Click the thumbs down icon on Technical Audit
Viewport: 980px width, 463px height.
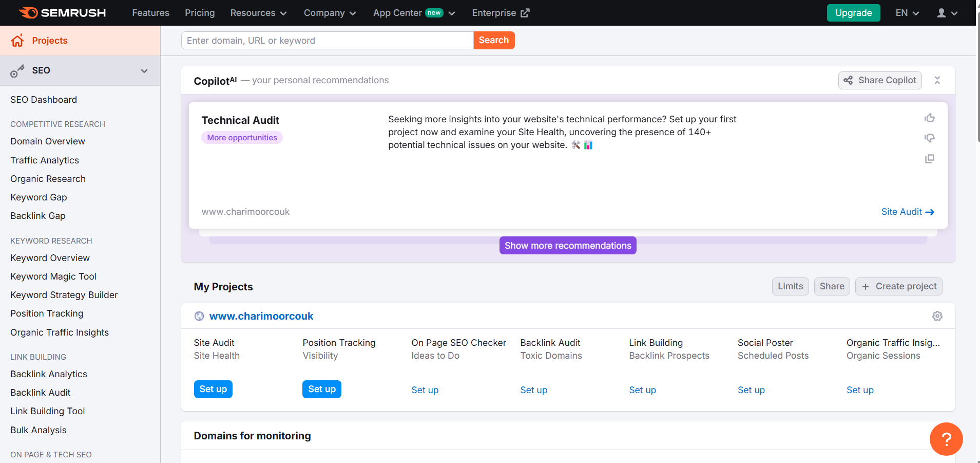(x=929, y=138)
